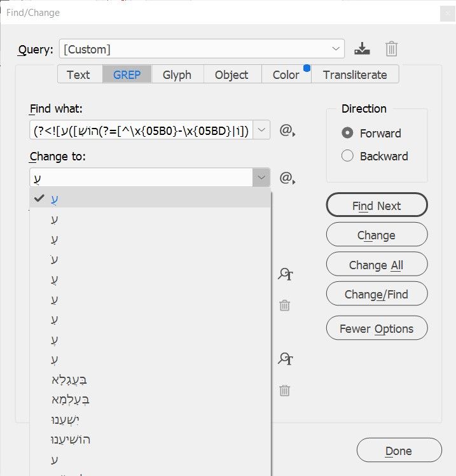Open the Find what history dropdown

(x=263, y=130)
